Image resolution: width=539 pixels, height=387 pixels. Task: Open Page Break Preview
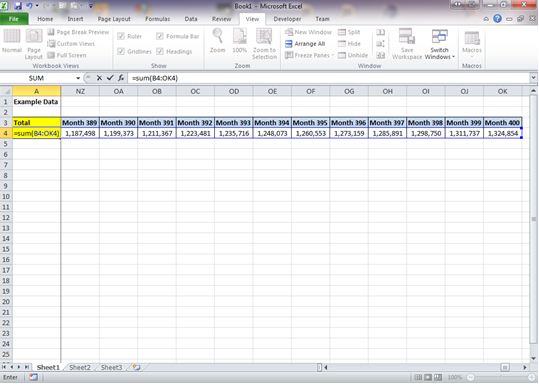[x=78, y=32]
